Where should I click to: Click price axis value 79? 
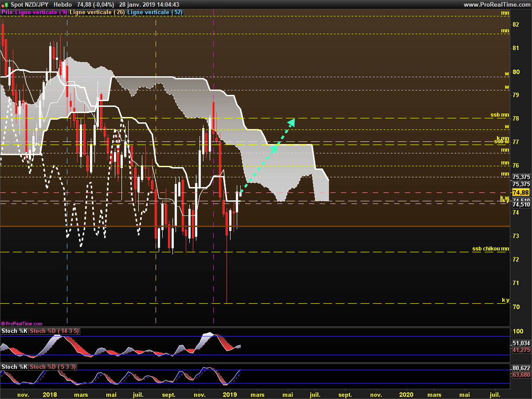tap(516, 95)
